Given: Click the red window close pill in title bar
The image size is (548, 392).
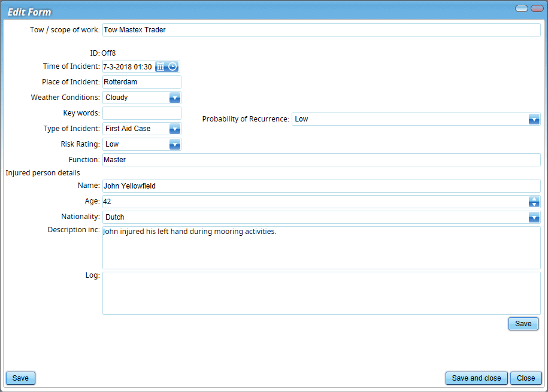Looking at the screenshot, I should coord(537,9).
